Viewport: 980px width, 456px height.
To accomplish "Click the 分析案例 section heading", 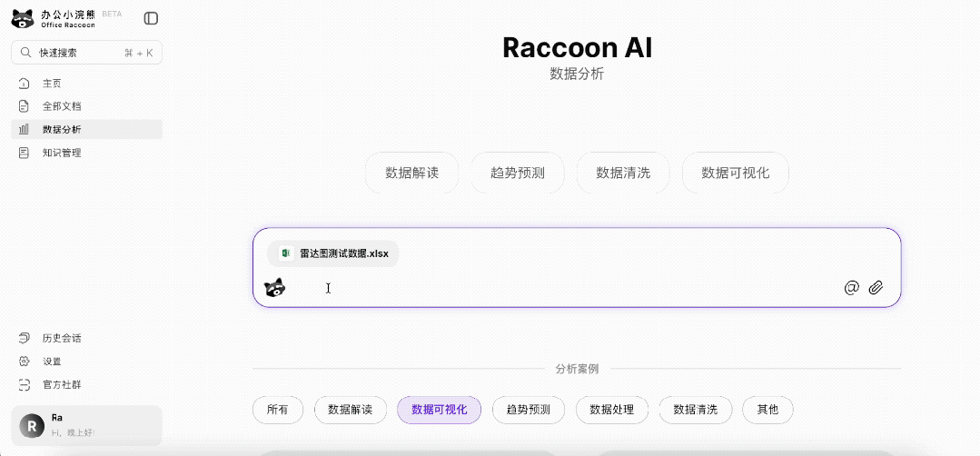I will pyautogui.click(x=577, y=369).
